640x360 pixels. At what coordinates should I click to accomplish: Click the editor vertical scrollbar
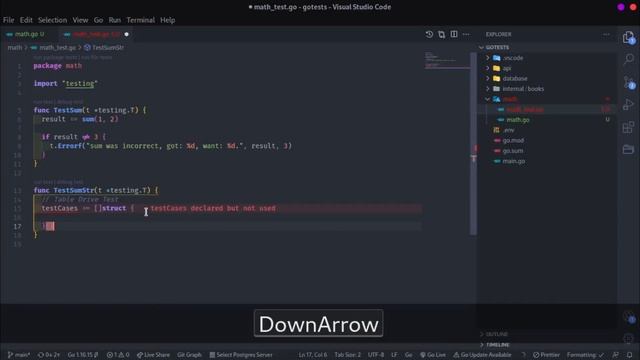473,144
